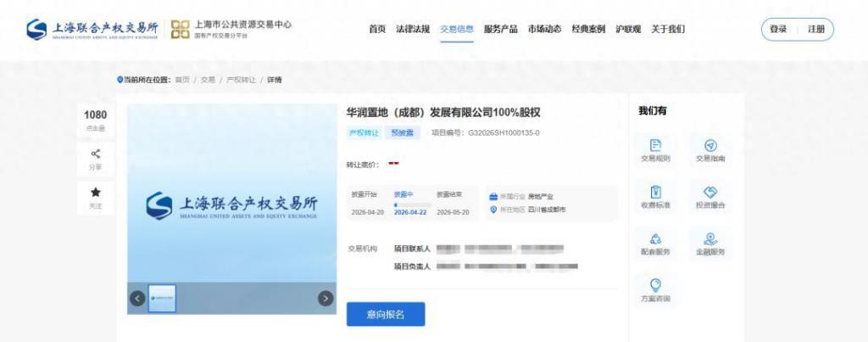Click the 转让底价 label
The width and height of the screenshot is (868, 342).
363,165
